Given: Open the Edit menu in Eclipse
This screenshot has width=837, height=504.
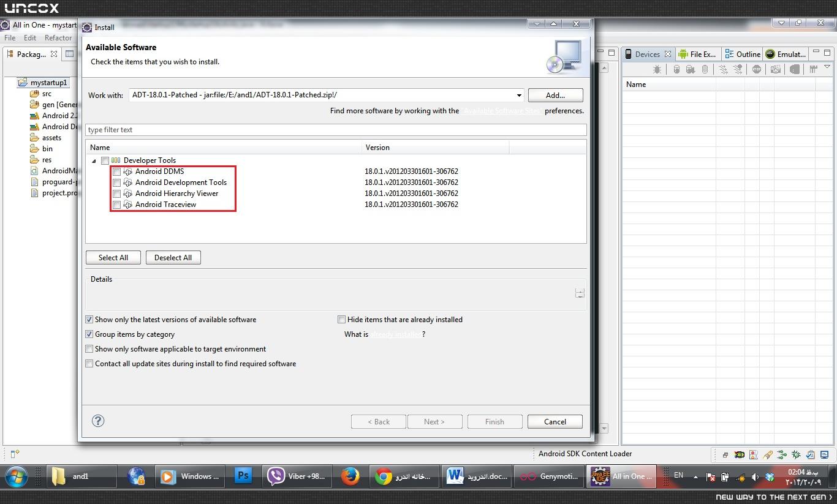Looking at the screenshot, I should pyautogui.click(x=30, y=38).
